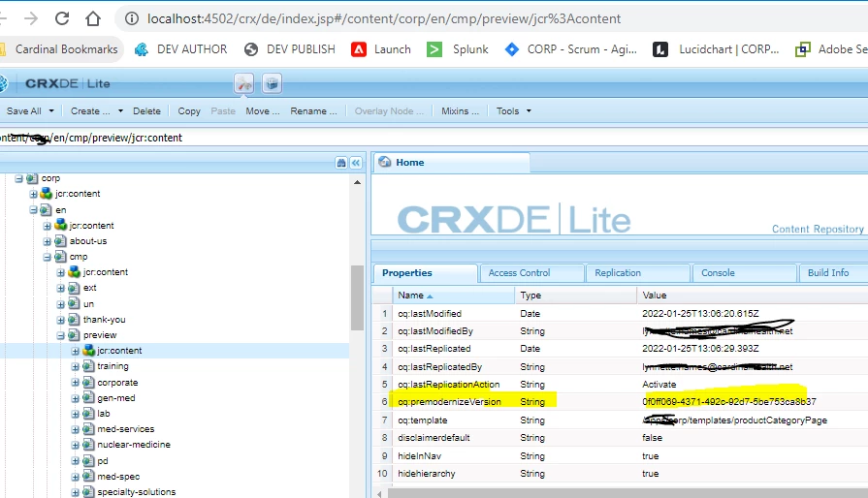This screenshot has height=498, width=868.
Task: Click the tree panel vertical scrollbar thumb
Action: tap(357, 297)
